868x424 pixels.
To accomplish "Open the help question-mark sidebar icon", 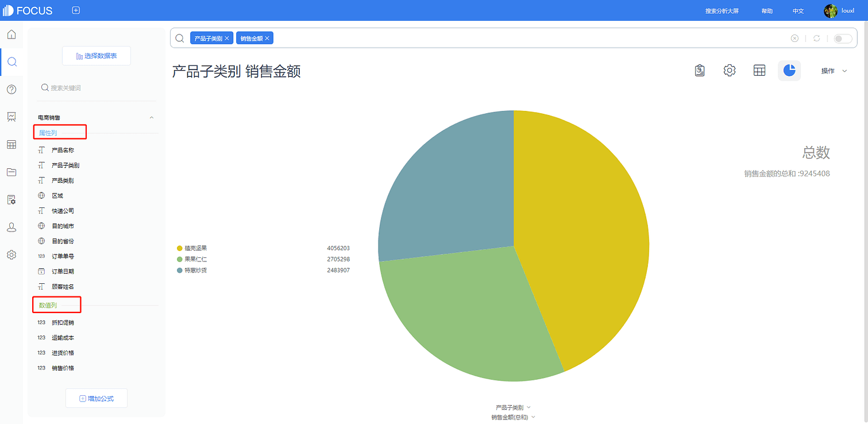I will (x=11, y=90).
